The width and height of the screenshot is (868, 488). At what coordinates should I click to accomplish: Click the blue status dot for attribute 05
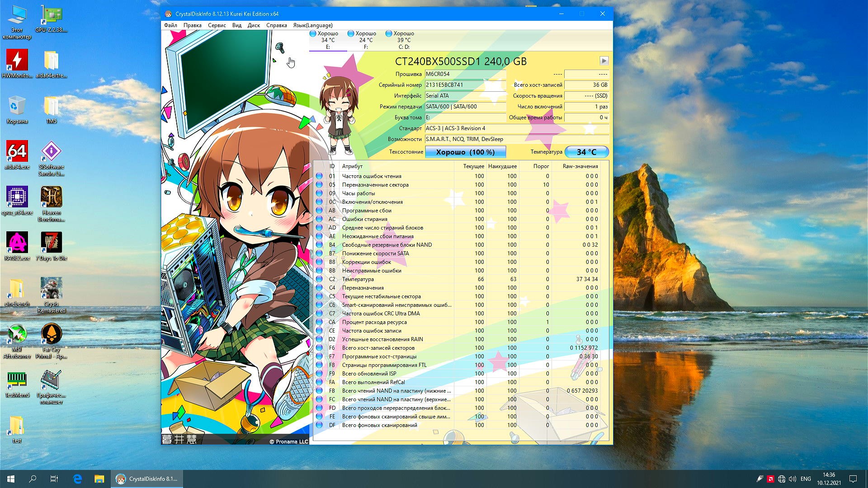319,185
